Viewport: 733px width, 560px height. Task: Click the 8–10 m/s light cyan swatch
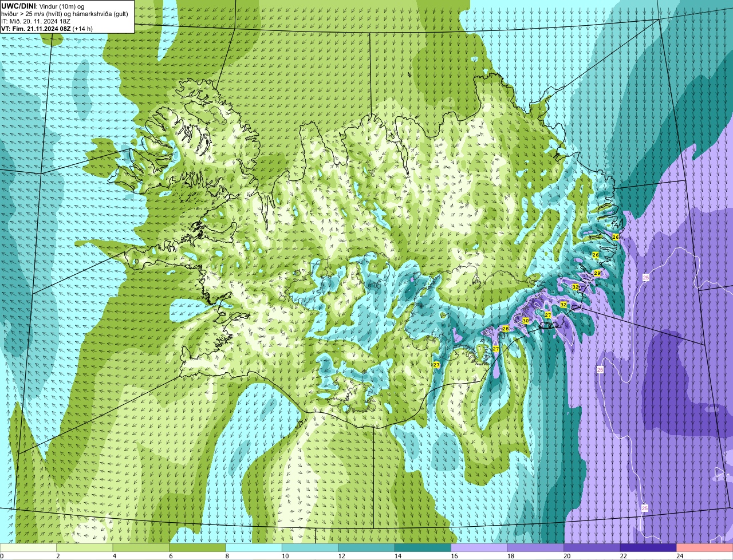(x=254, y=548)
